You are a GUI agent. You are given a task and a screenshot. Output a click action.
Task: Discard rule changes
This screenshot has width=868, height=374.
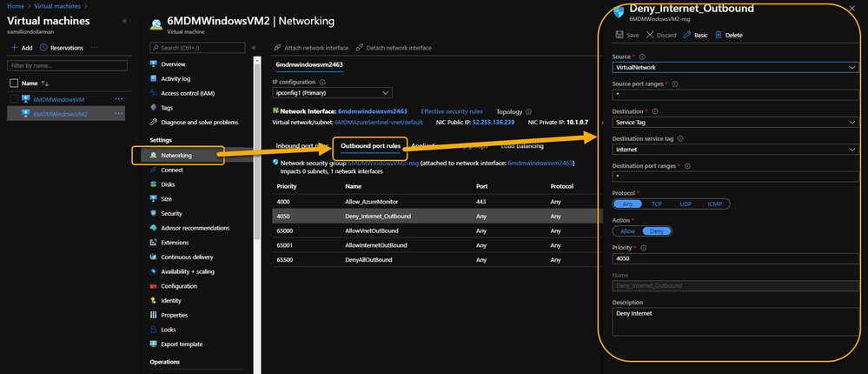point(661,35)
